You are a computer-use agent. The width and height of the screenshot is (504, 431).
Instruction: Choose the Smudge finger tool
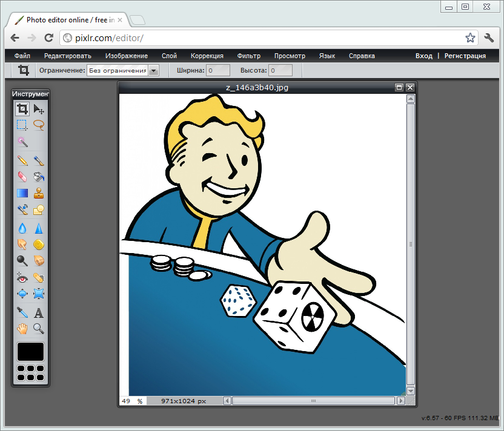22,245
